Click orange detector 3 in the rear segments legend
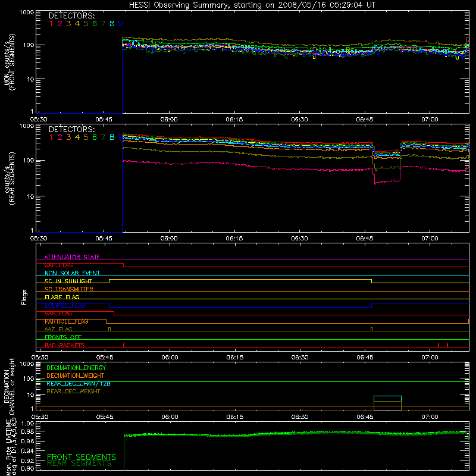476x476 pixels. click(68, 137)
